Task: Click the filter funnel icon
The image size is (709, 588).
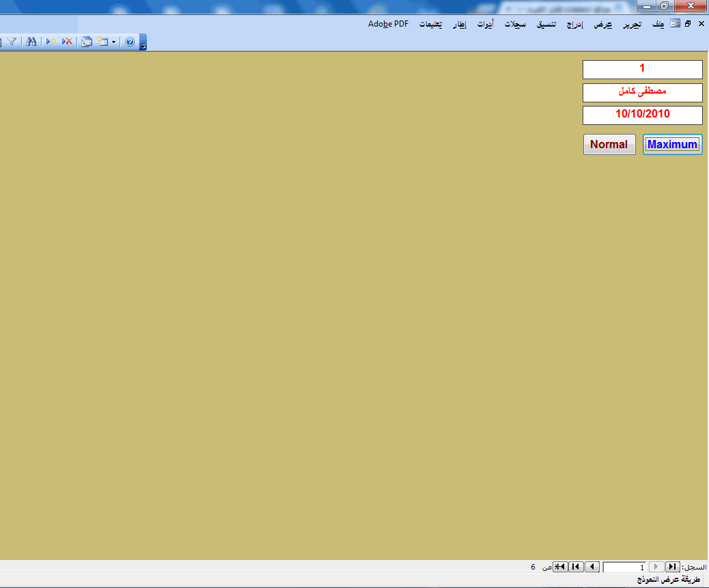Action: tap(12, 42)
